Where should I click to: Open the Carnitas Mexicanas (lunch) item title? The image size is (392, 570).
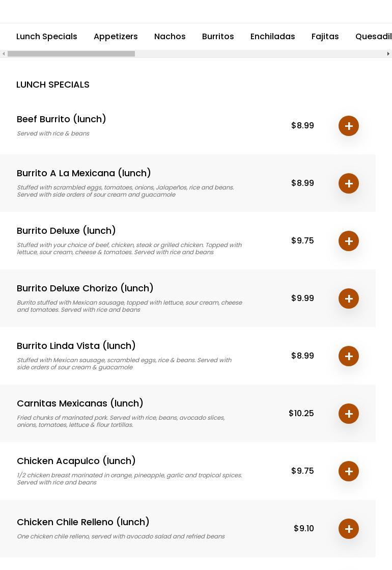80,403
